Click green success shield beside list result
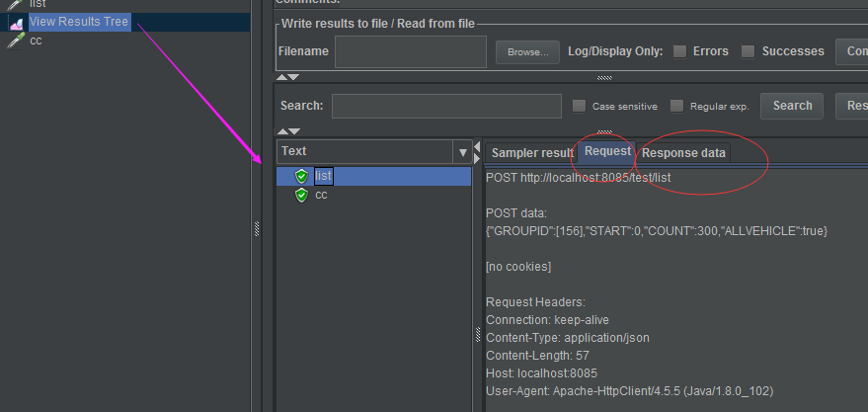The height and width of the screenshot is (412, 868). (301, 176)
